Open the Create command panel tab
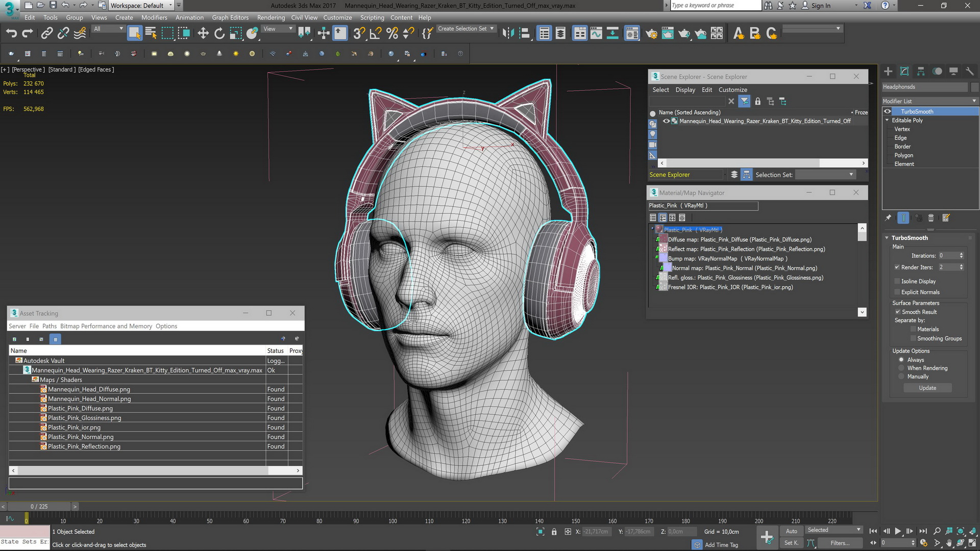 point(888,71)
